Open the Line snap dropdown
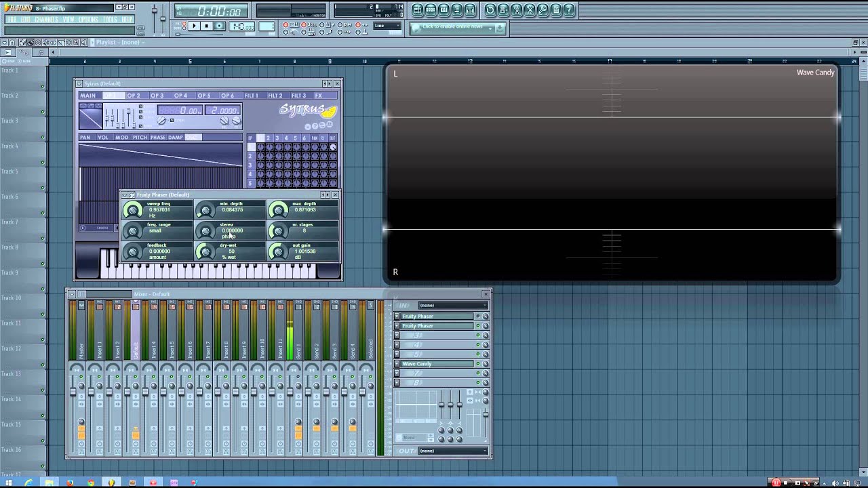The width and height of the screenshot is (868, 488). pyautogui.click(x=388, y=26)
